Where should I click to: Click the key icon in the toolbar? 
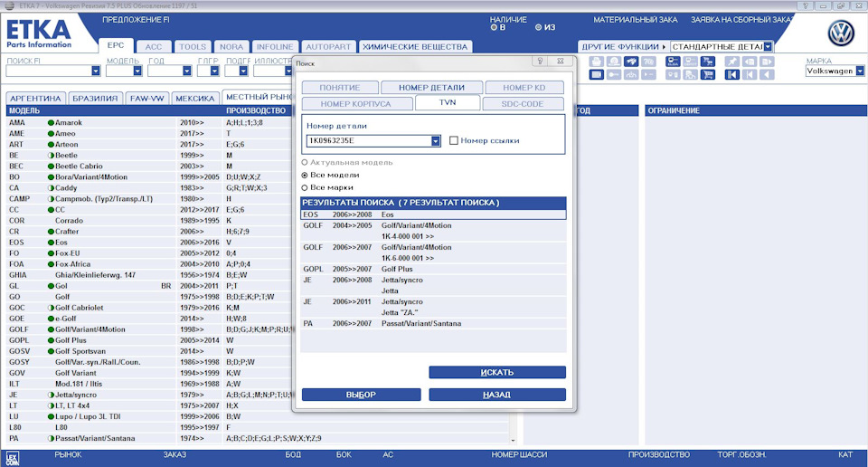click(614, 75)
